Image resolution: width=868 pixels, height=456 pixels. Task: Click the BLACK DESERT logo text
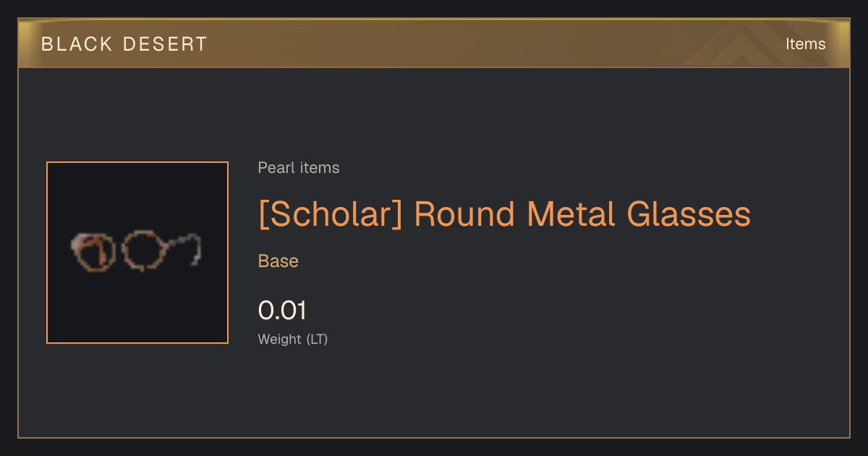pyautogui.click(x=124, y=44)
